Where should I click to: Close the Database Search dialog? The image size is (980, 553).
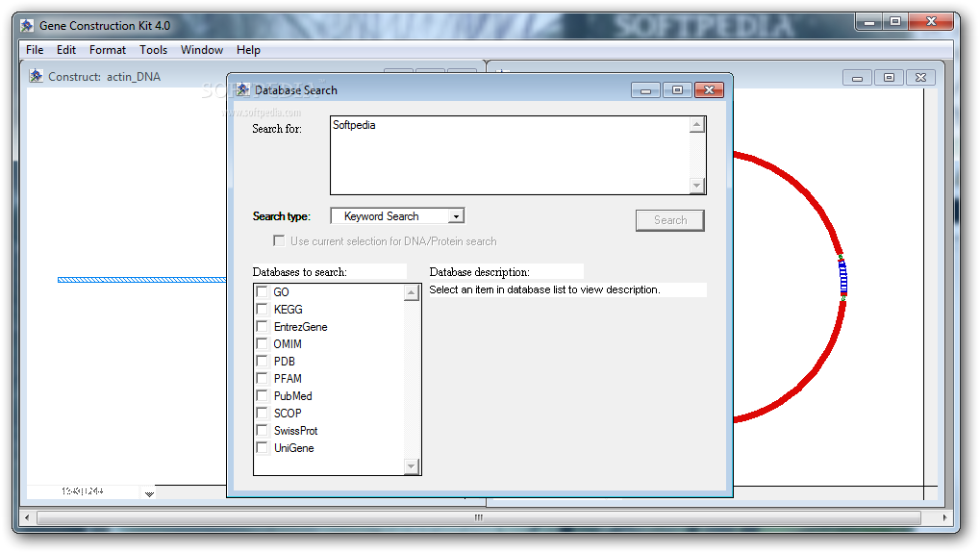click(710, 90)
